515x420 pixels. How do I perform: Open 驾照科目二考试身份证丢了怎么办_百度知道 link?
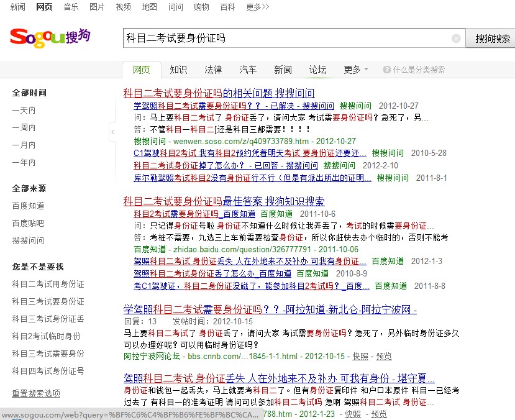(212, 274)
